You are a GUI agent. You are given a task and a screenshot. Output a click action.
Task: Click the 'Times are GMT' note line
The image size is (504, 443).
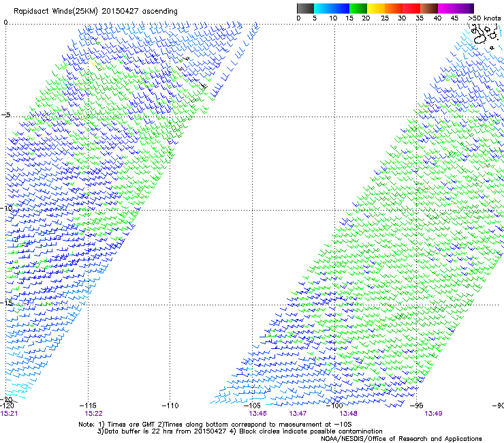(x=215, y=425)
